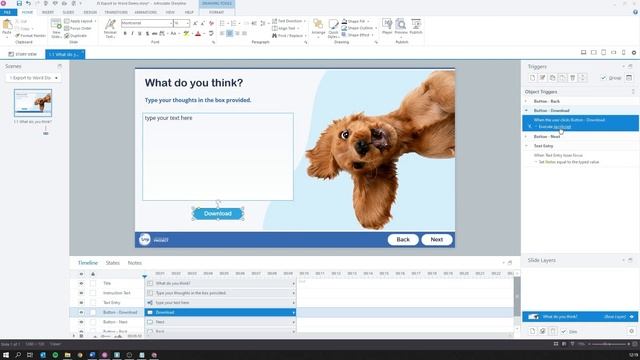Click the Download button on slide
Viewport: 640px width, 360px height.
(x=218, y=213)
